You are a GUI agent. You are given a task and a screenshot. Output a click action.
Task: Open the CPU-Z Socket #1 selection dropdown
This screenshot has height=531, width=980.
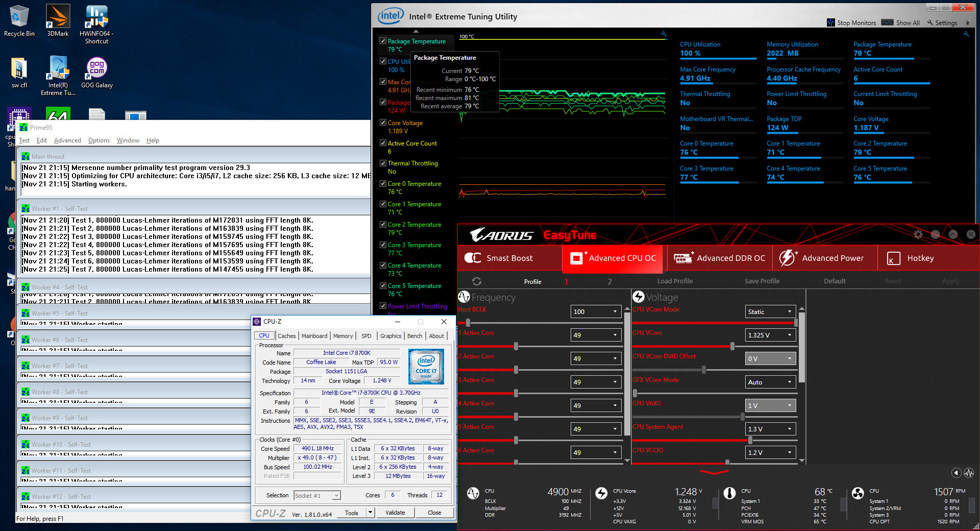317,495
